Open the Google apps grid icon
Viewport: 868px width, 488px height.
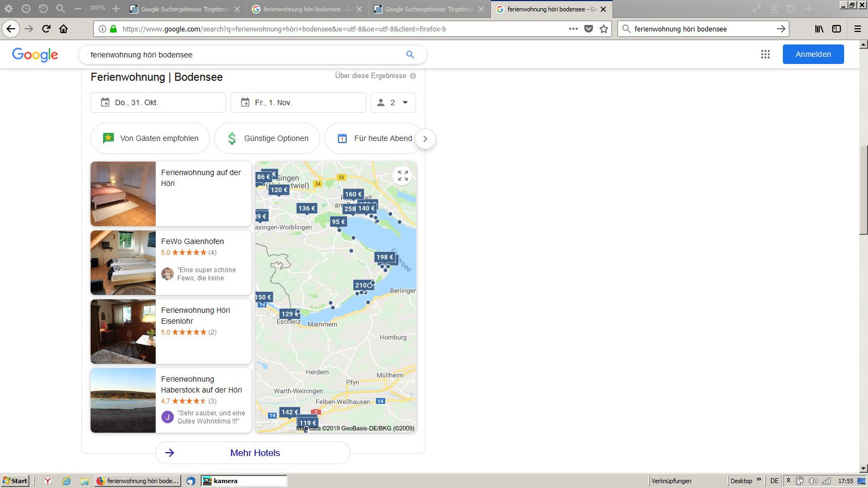[x=765, y=54]
